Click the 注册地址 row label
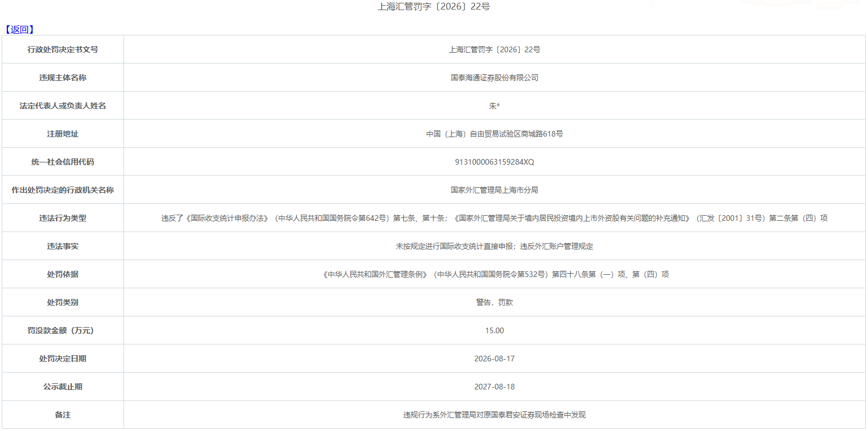Image resolution: width=868 pixels, height=431 pixels. pos(63,134)
